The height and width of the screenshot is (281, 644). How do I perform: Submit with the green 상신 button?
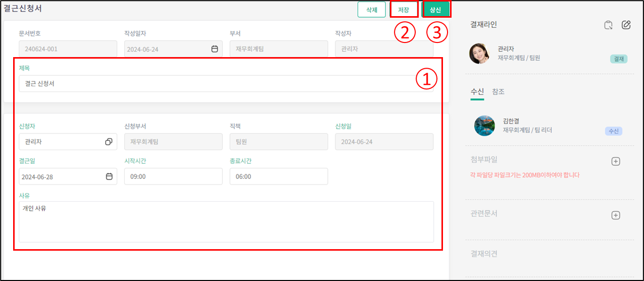435,10
